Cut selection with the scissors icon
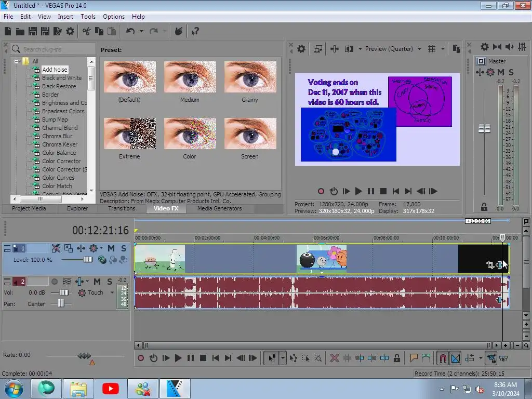This screenshot has width=532, height=399. tap(87, 31)
